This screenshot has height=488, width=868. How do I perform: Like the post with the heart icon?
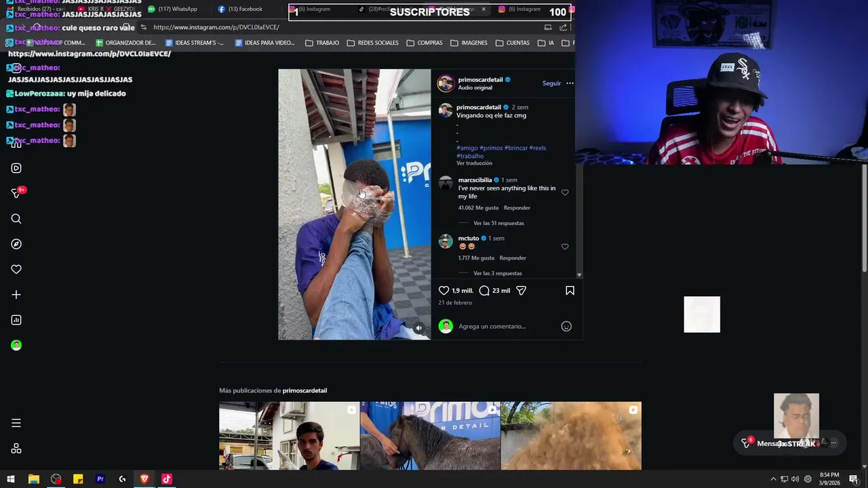pyautogui.click(x=443, y=290)
